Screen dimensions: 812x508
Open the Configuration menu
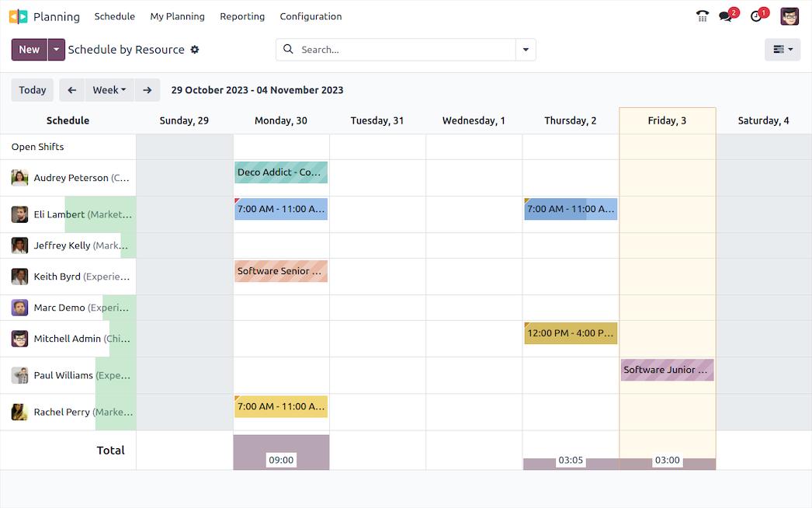pyautogui.click(x=311, y=16)
